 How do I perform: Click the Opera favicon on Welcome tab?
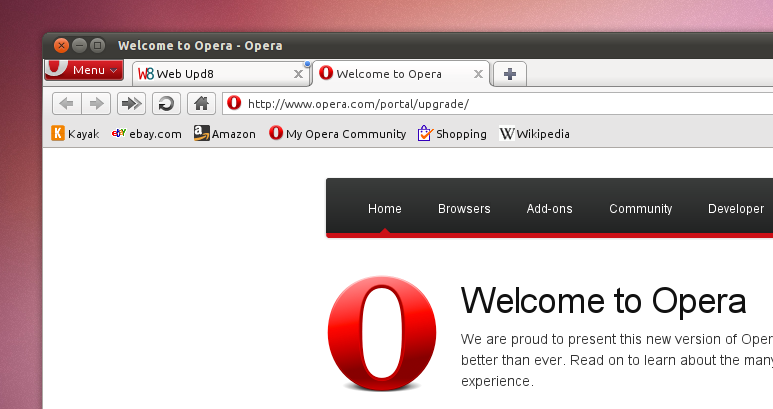pos(326,73)
